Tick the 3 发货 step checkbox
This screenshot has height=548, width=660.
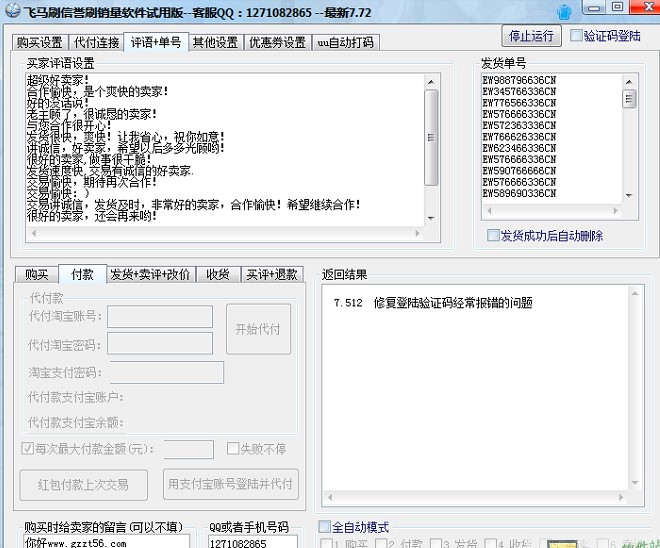[x=436, y=543]
